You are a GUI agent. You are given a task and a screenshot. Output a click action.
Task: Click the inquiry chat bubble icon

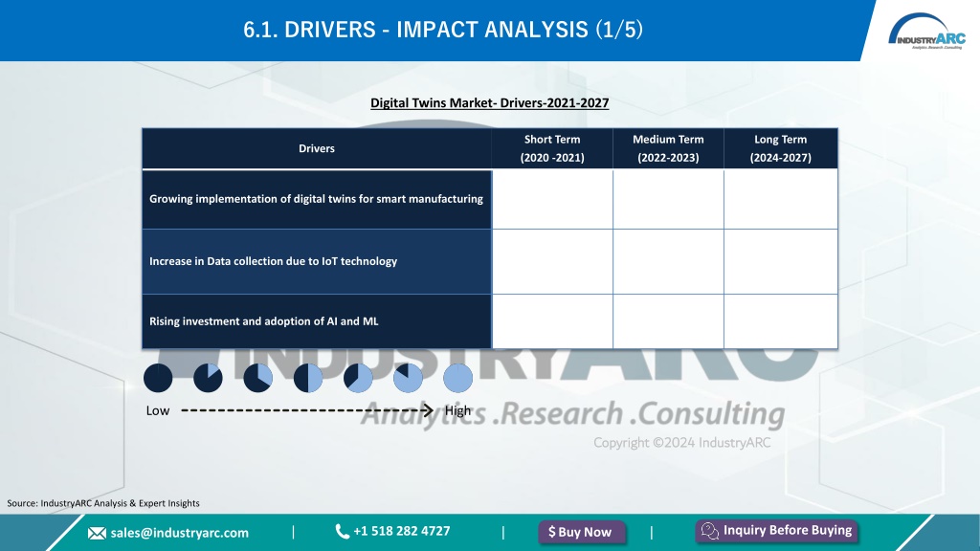710,531
